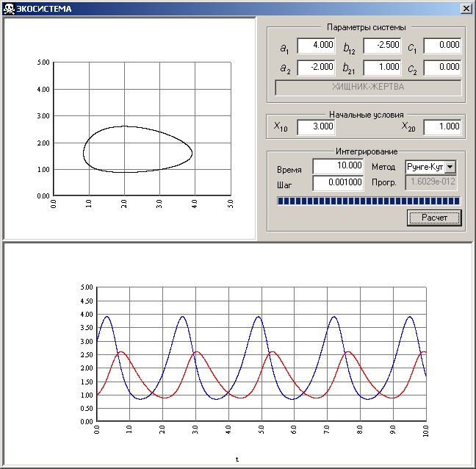Open the Метод dropdown arrow

(450, 167)
